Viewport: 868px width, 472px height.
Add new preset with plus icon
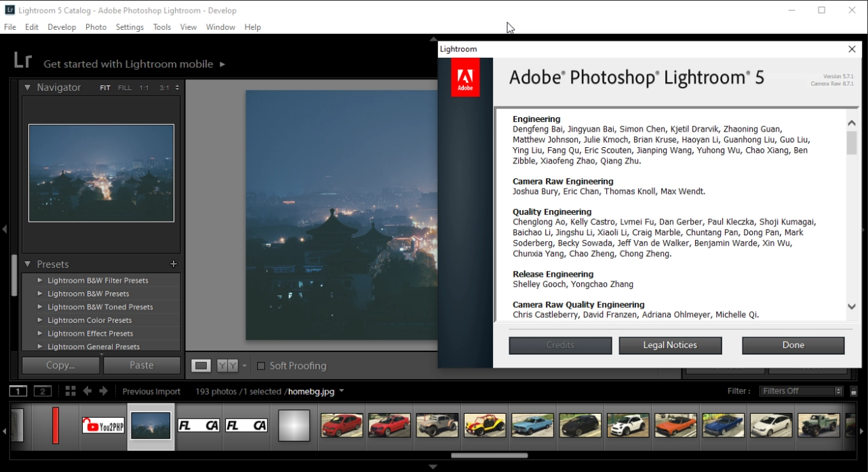pyautogui.click(x=174, y=264)
